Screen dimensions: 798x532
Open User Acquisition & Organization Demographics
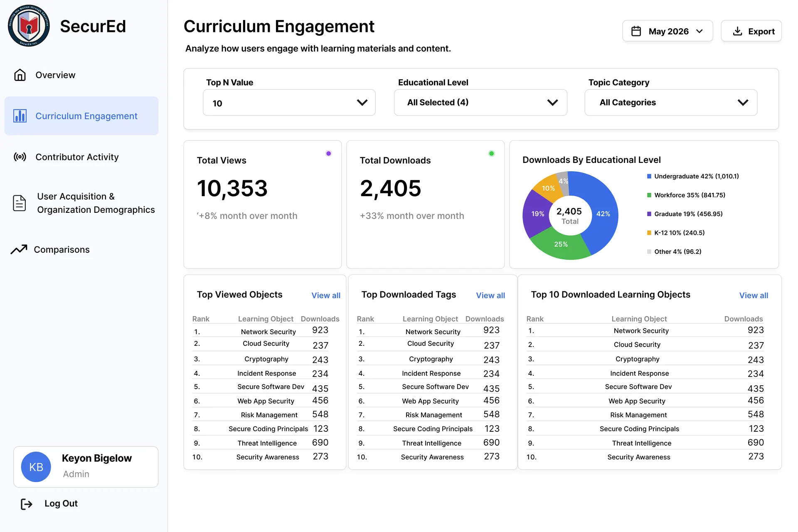tap(96, 203)
